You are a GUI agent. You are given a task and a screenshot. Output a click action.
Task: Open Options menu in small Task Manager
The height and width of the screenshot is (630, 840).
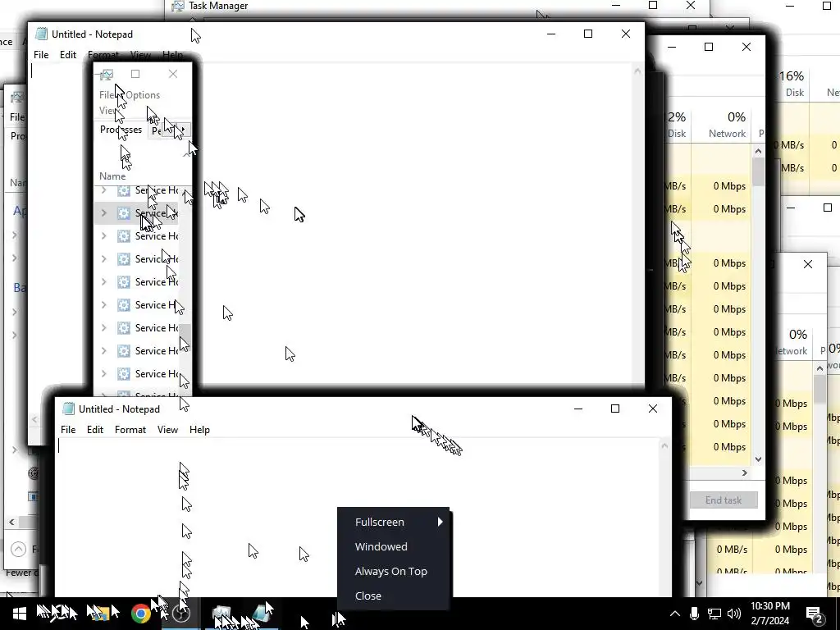(x=143, y=95)
